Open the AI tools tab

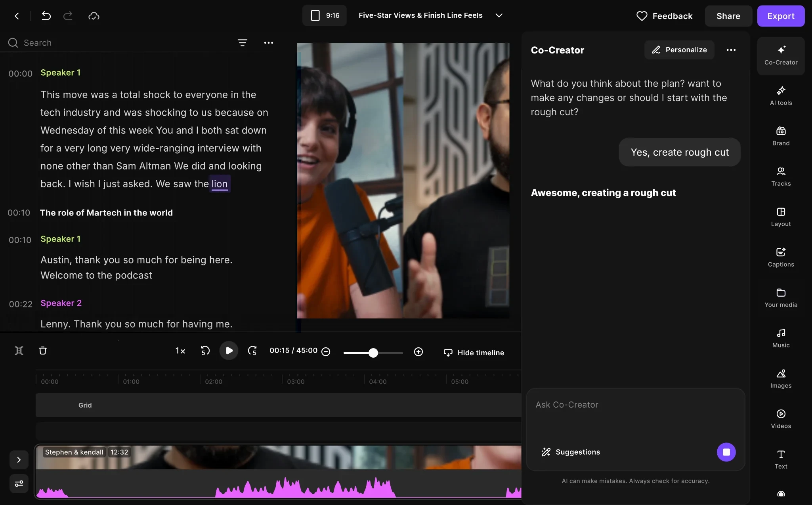pos(781,96)
